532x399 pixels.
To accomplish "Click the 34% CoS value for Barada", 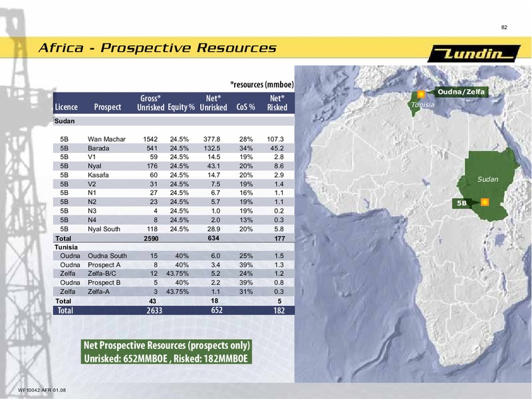I will (x=246, y=148).
